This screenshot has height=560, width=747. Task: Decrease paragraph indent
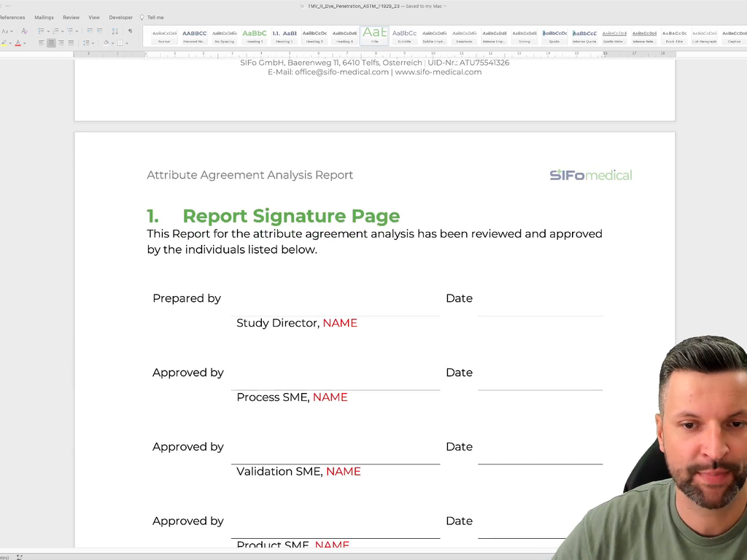click(x=90, y=31)
